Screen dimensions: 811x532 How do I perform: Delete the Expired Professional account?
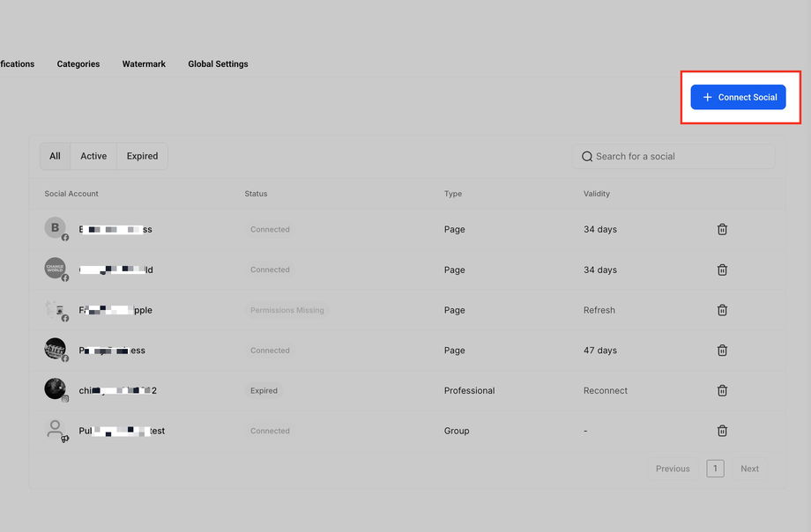tap(722, 390)
